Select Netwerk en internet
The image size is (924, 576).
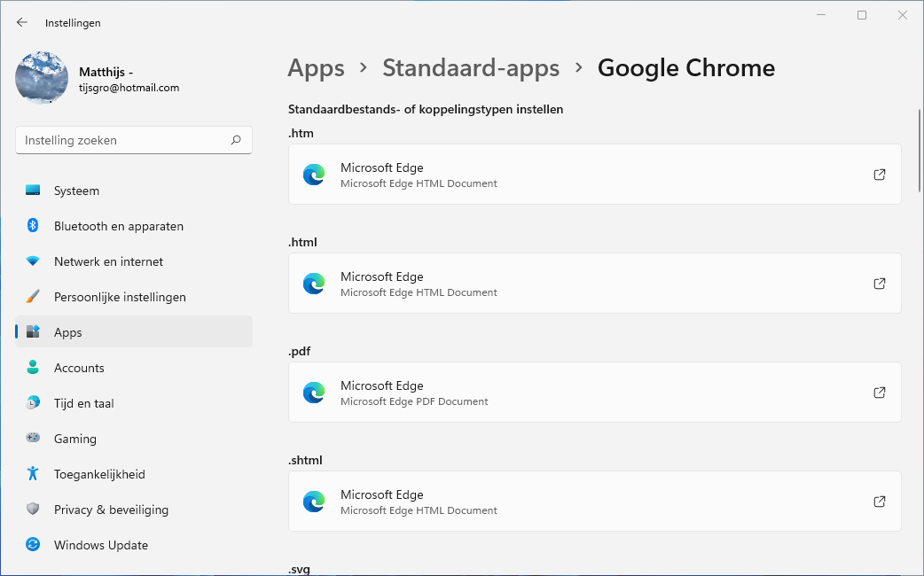pyautogui.click(x=108, y=261)
